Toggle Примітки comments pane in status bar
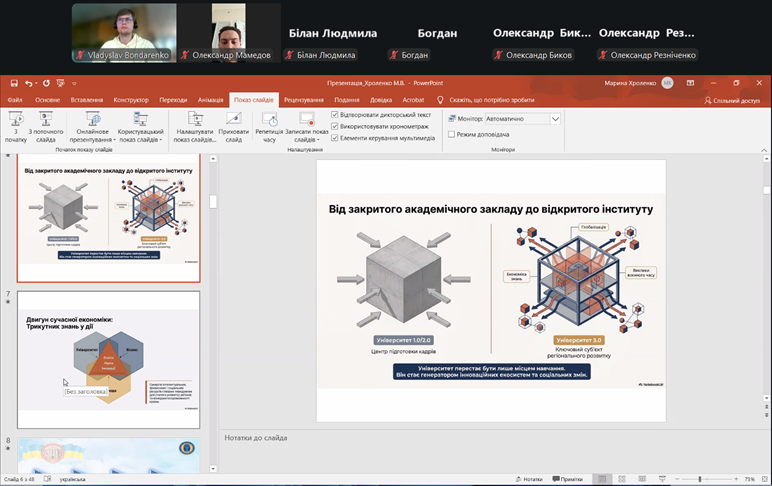Viewport: 772px width, 486px height. pyautogui.click(x=568, y=479)
